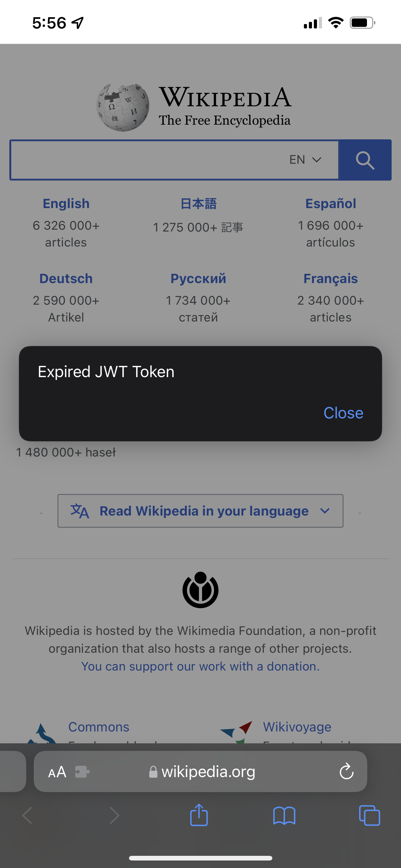This screenshot has height=868, width=401.
Task: Open the Español Wikipedia link
Action: tap(330, 203)
